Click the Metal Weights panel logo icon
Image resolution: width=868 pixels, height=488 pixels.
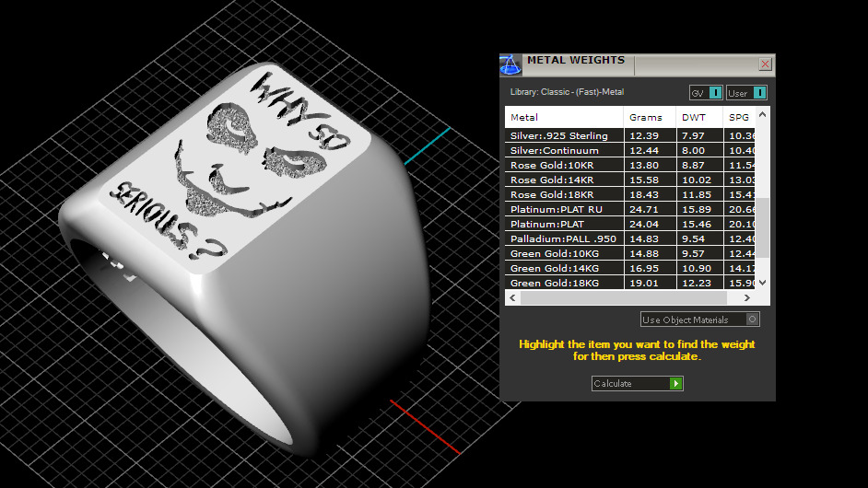(x=510, y=64)
